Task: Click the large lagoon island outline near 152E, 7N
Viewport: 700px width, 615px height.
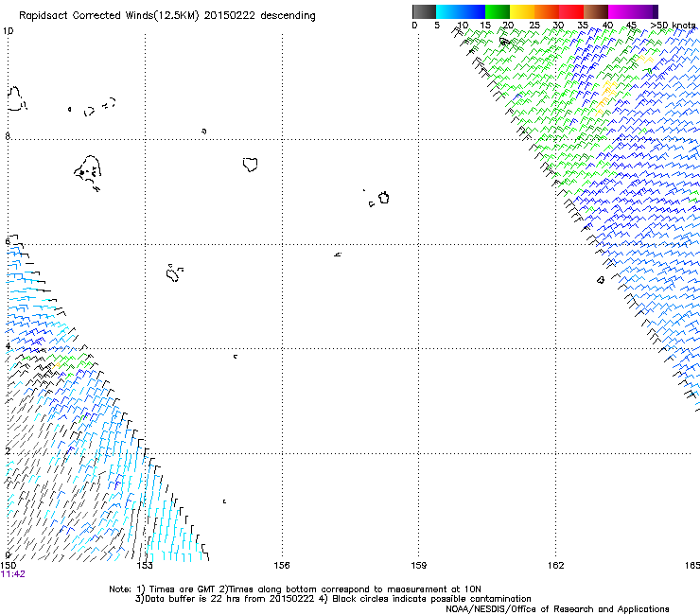Action: pyautogui.click(x=88, y=173)
